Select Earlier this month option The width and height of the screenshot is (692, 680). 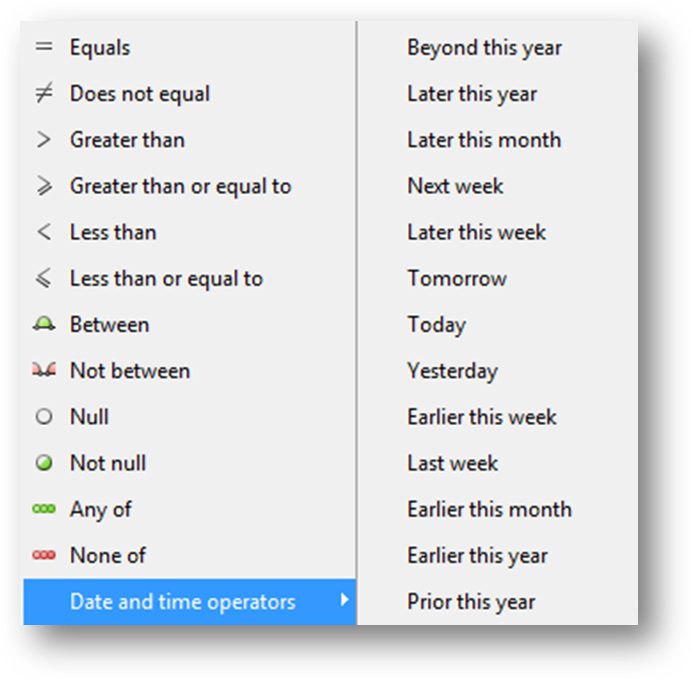click(x=489, y=509)
